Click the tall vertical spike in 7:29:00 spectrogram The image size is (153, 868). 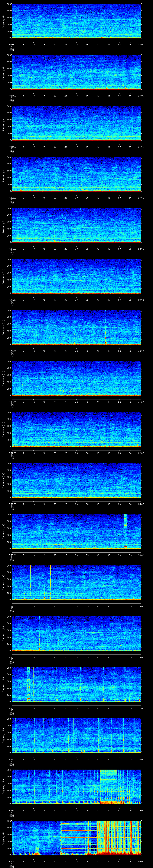click(x=101, y=325)
